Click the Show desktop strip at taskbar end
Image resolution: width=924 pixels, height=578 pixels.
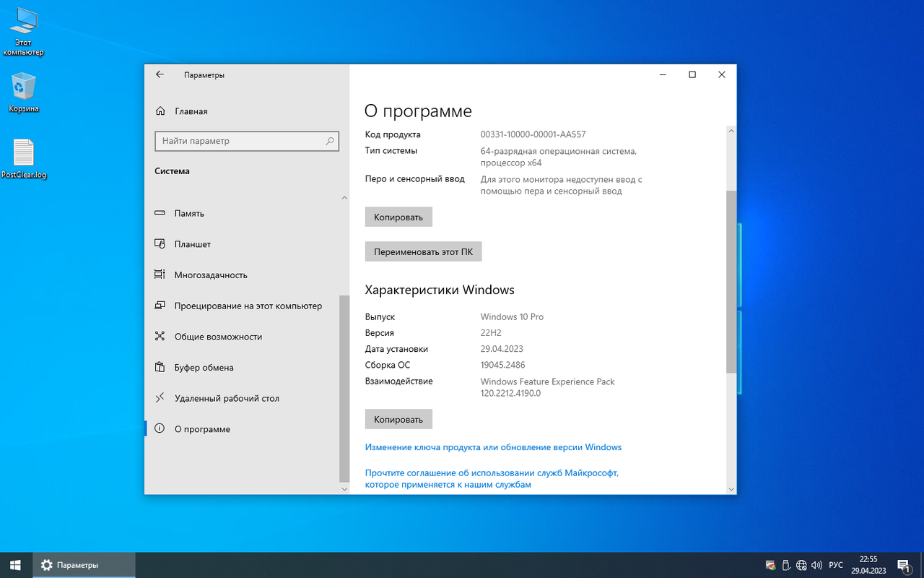coord(922,565)
